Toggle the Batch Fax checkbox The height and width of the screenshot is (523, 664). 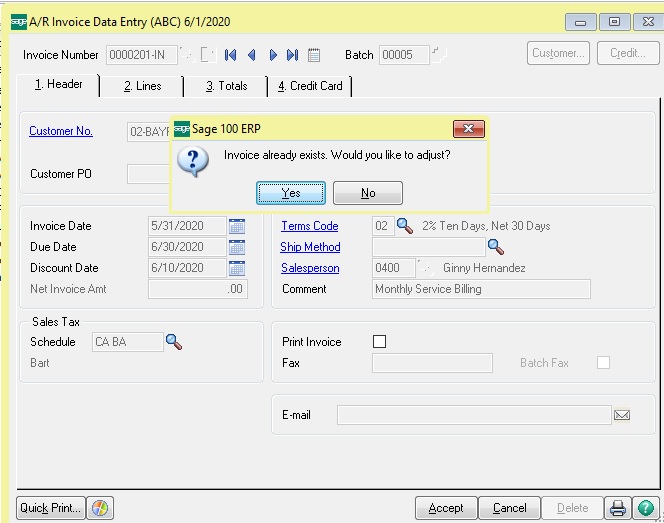click(603, 363)
